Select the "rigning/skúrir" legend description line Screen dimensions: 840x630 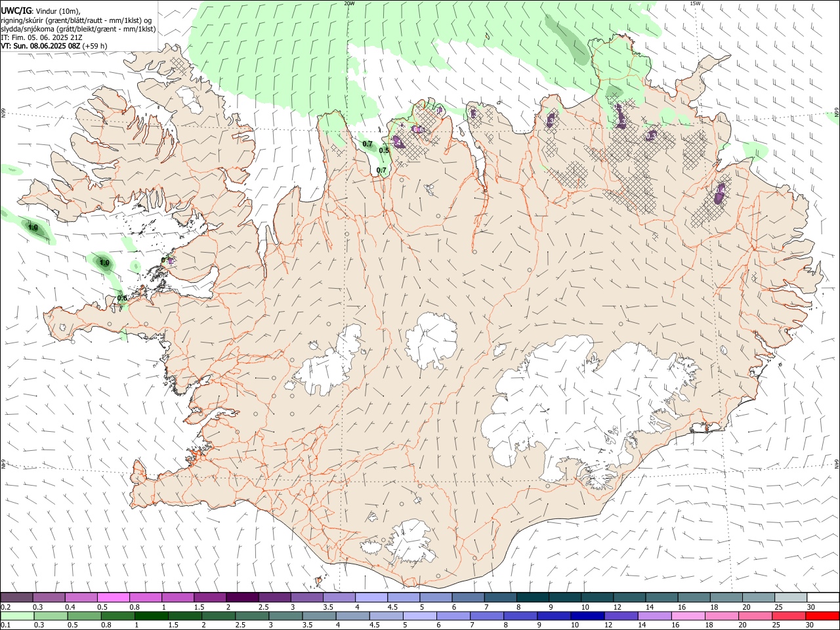pyautogui.click(x=77, y=20)
